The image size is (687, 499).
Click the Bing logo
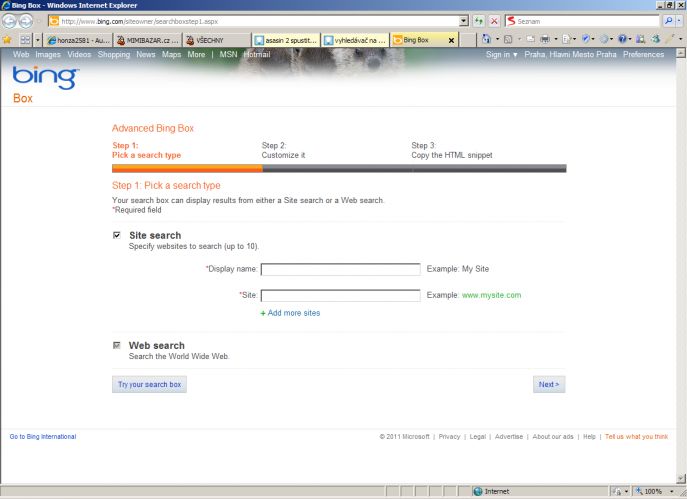46,78
